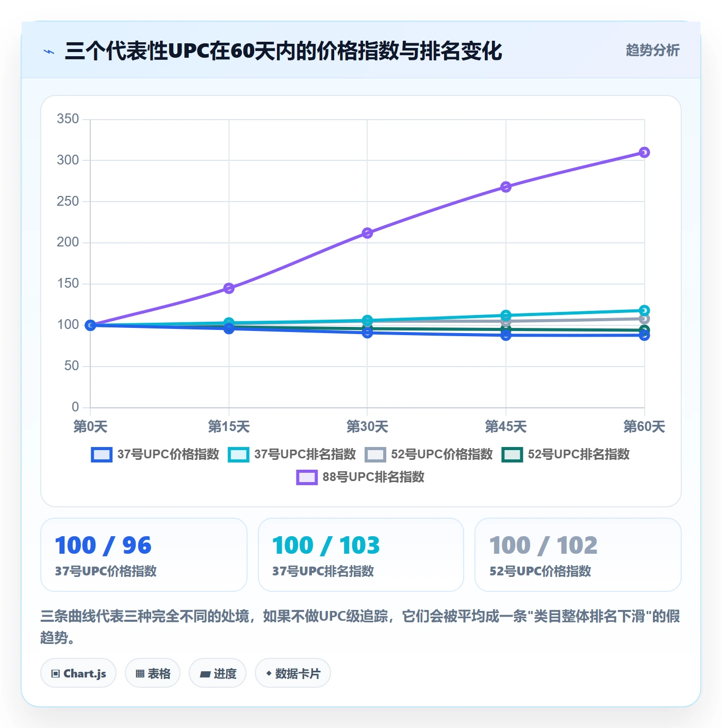Select the Chart.js tag chip

pos(78,673)
